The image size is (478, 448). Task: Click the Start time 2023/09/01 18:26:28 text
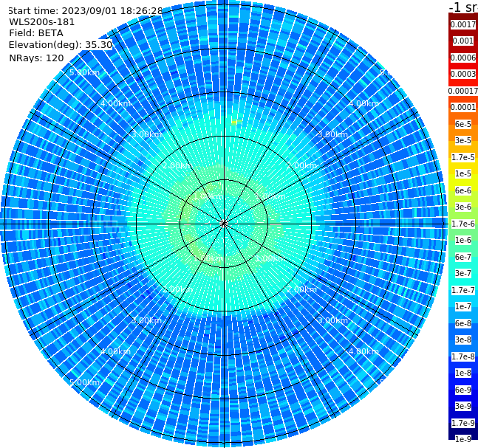click(86, 10)
